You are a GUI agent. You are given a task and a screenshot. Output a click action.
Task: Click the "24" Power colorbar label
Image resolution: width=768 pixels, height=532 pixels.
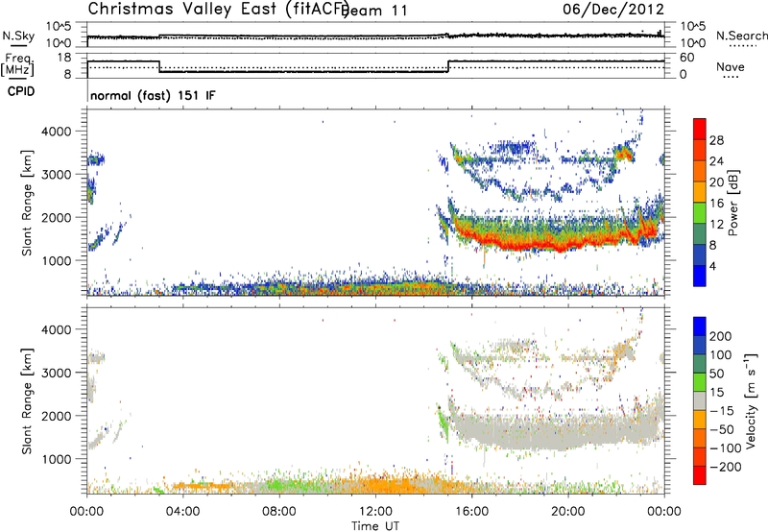(716, 161)
